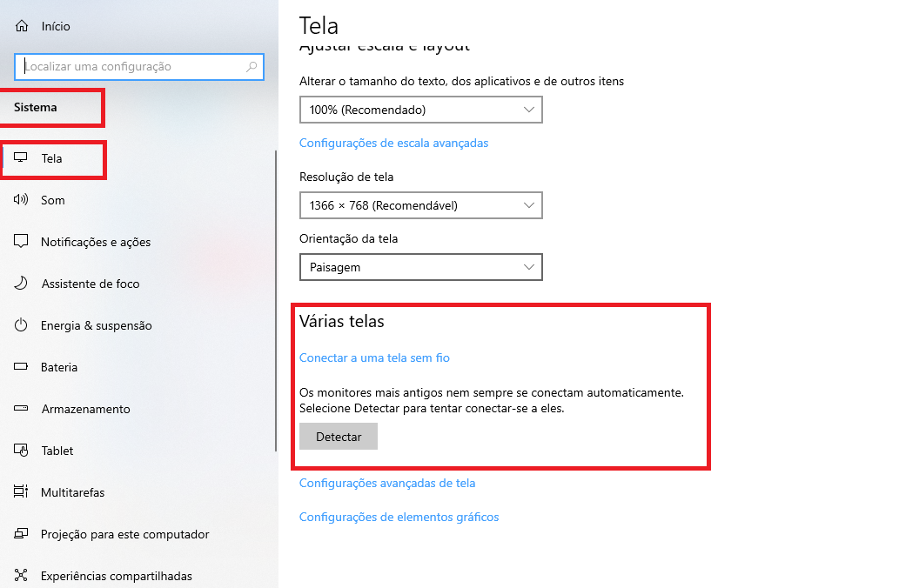This screenshot has width=899, height=588.
Task: Select the Tela monitor icon
Action: [x=21, y=157]
